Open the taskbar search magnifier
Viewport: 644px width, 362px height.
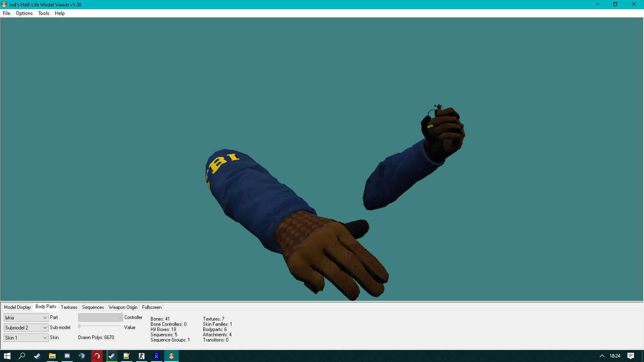click(x=22, y=356)
